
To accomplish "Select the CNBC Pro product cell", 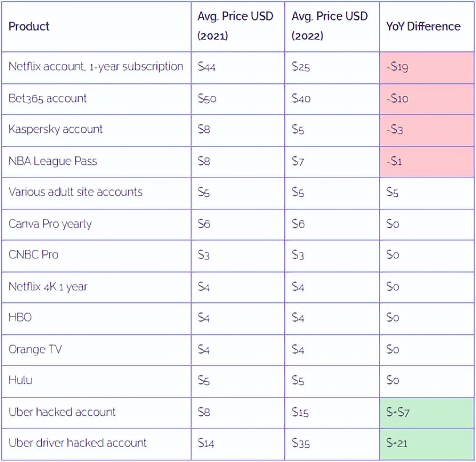I will click(x=34, y=255).
